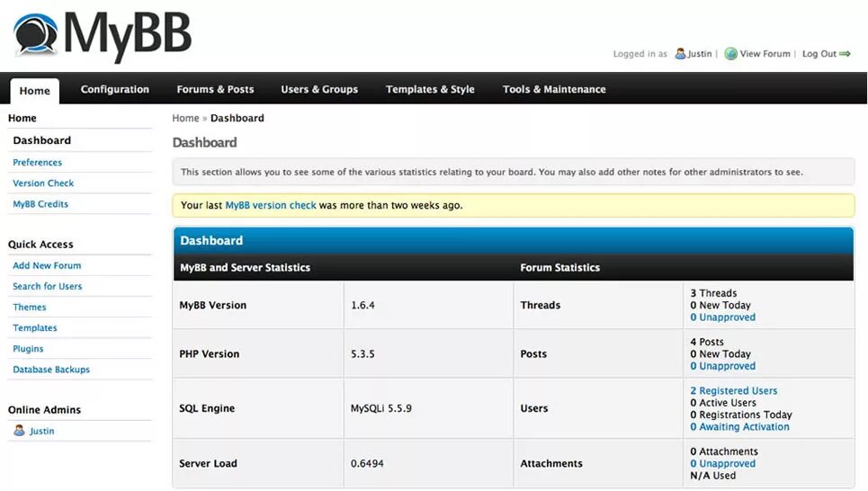The height and width of the screenshot is (491, 868).
Task: Click the 1.6.4 MyBB version value
Action: tap(362, 305)
